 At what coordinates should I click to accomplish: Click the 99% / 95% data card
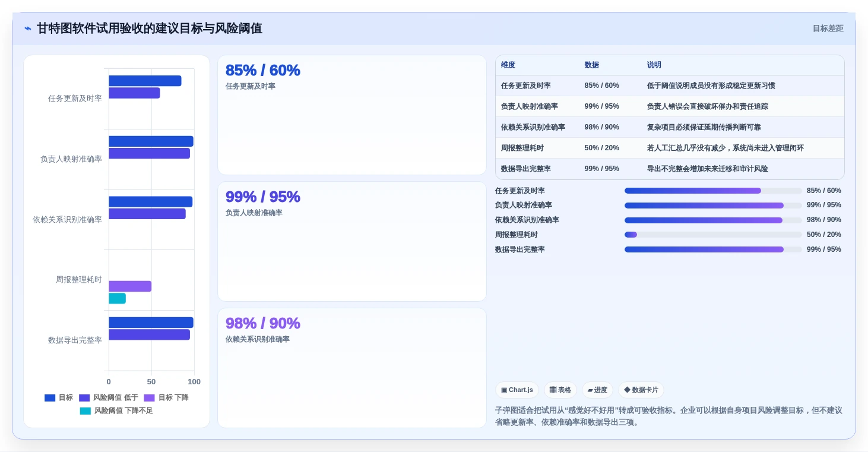click(x=352, y=242)
